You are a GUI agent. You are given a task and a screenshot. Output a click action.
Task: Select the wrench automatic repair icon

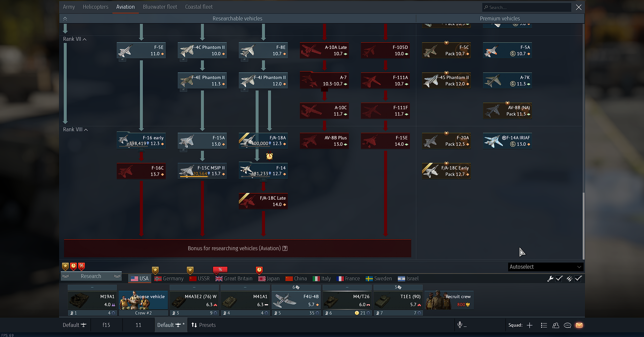tap(550, 279)
